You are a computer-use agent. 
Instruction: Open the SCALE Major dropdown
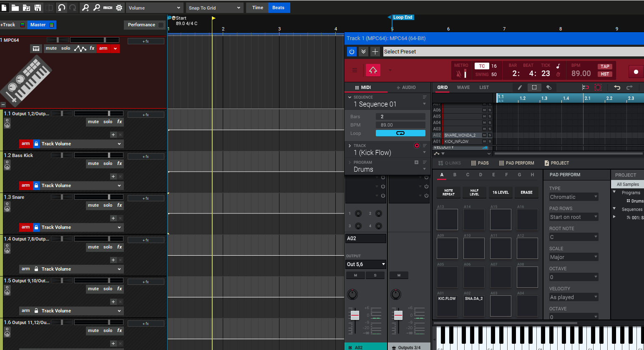coord(574,257)
